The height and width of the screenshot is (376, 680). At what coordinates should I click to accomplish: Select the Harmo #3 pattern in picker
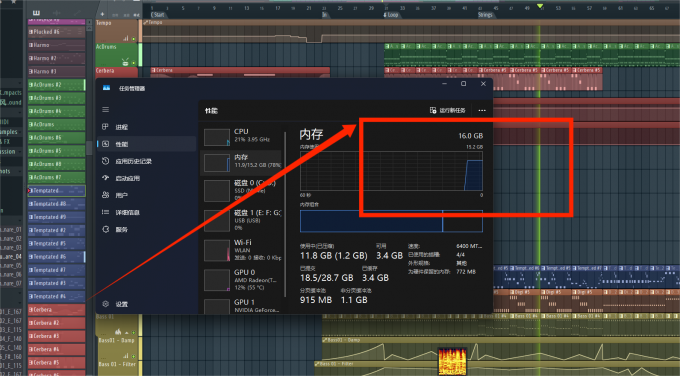[x=56, y=72]
